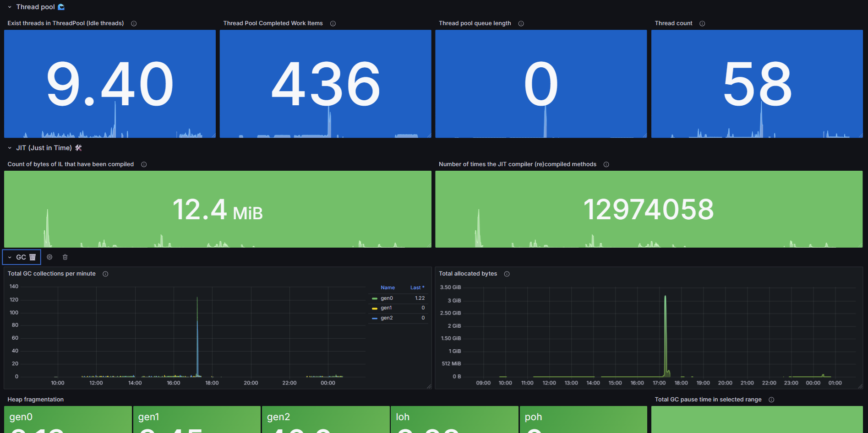Click gen2 blue color swatch in legend

(375, 318)
